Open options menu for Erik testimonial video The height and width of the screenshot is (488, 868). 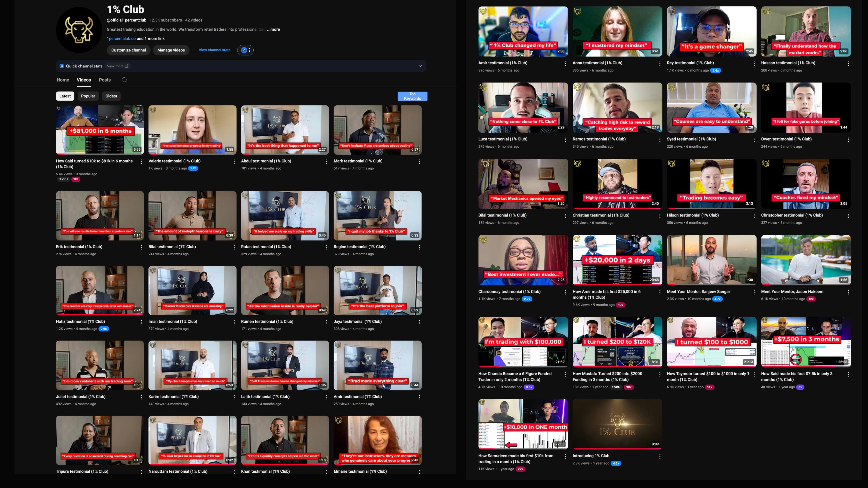pyautogui.click(x=142, y=247)
